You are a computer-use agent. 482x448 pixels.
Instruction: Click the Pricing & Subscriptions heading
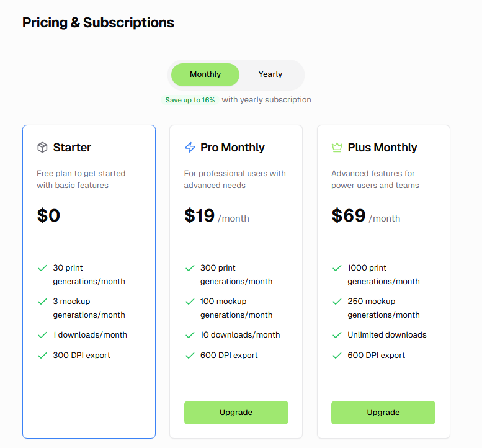click(x=98, y=23)
